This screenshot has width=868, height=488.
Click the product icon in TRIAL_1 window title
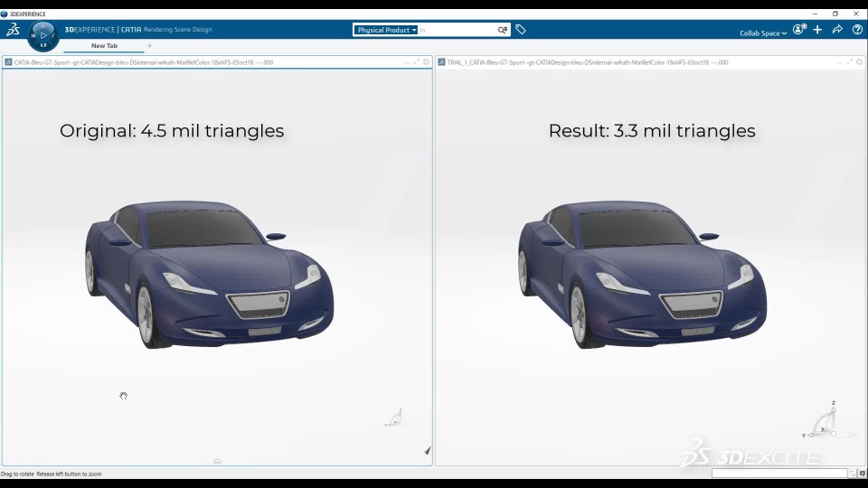pyautogui.click(x=441, y=62)
